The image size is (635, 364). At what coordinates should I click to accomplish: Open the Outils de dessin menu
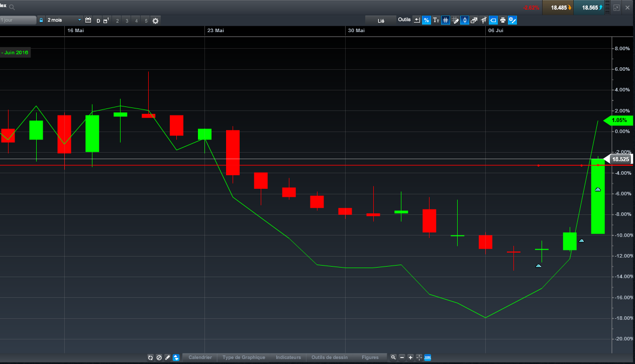tap(330, 357)
